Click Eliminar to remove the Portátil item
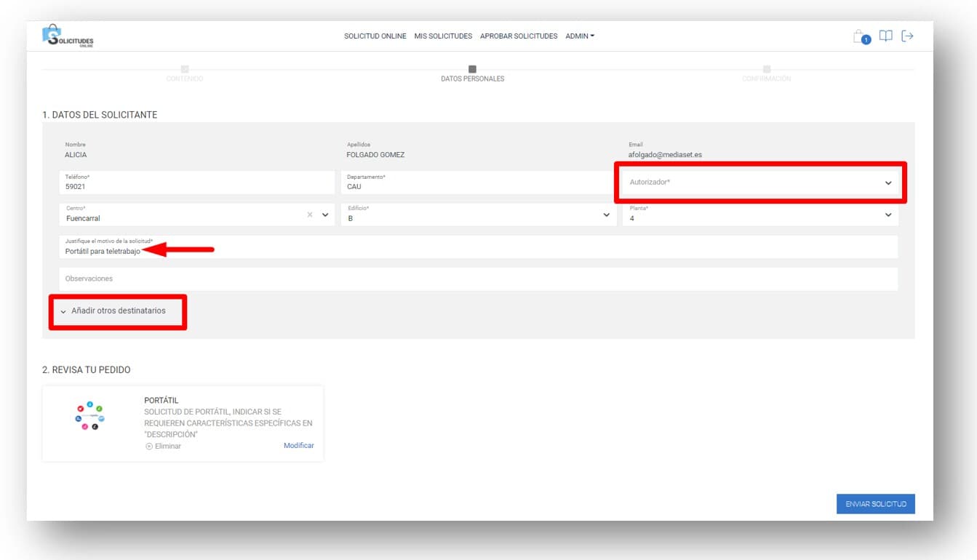The height and width of the screenshot is (560, 977). (x=164, y=447)
